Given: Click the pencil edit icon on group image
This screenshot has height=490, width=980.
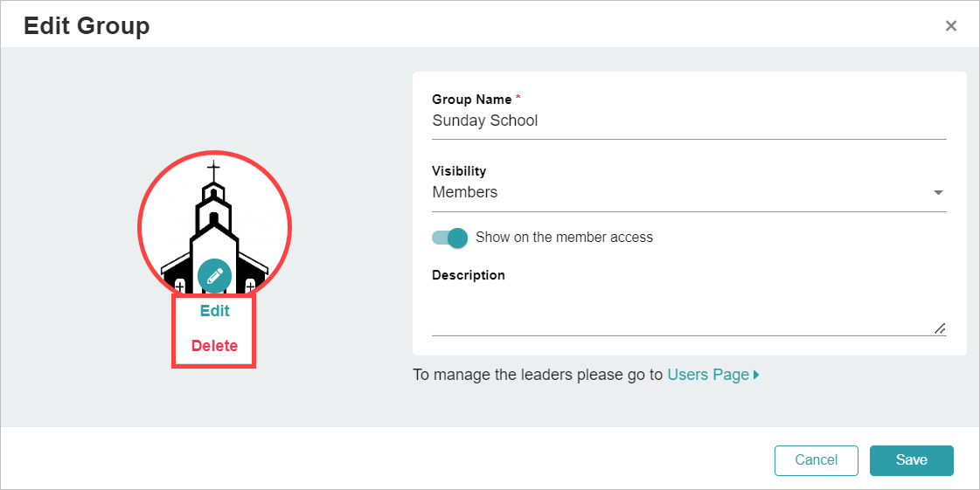Looking at the screenshot, I should coord(214,276).
